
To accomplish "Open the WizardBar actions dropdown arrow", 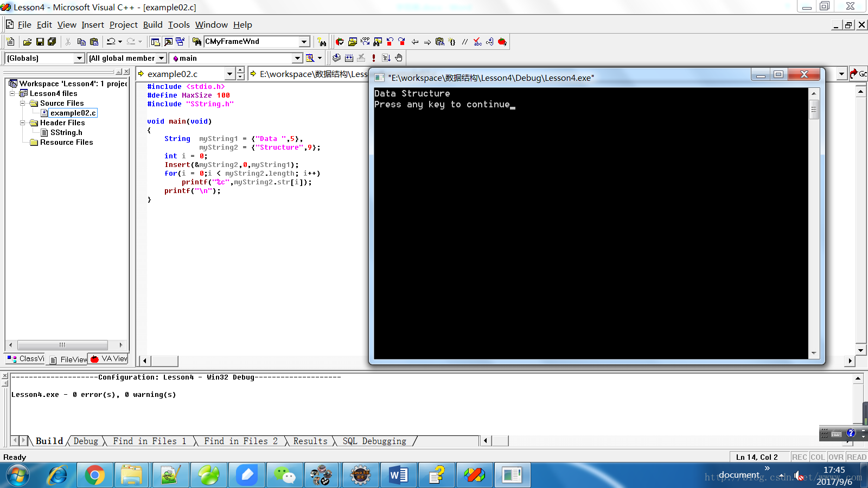I will point(320,58).
